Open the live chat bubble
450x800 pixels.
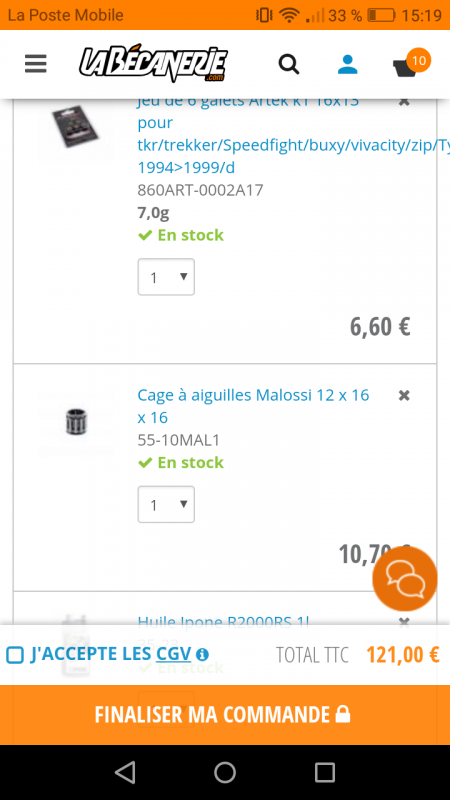[405, 579]
